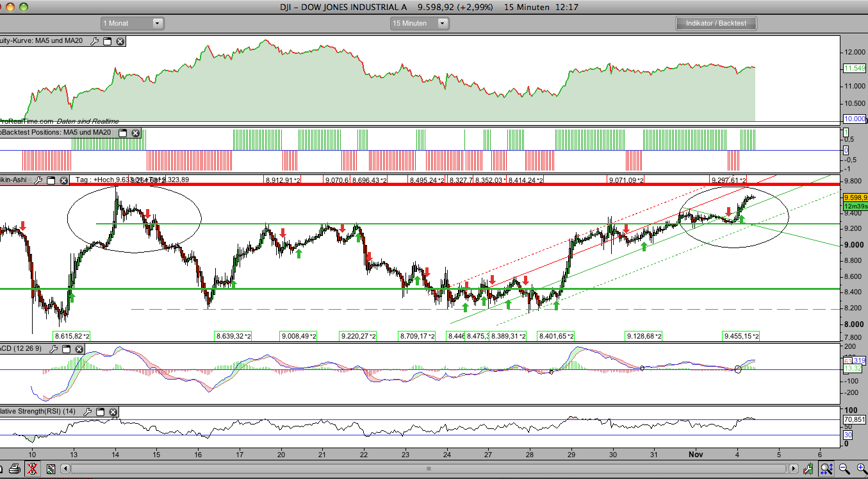Click the scroll-left arrow of chart scrollbar

coord(67,469)
